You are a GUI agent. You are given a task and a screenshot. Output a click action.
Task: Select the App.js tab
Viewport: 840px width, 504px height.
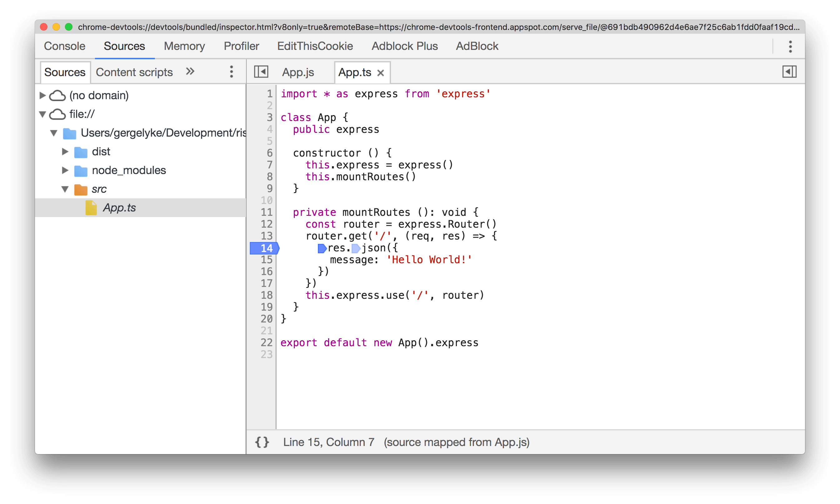pos(298,72)
